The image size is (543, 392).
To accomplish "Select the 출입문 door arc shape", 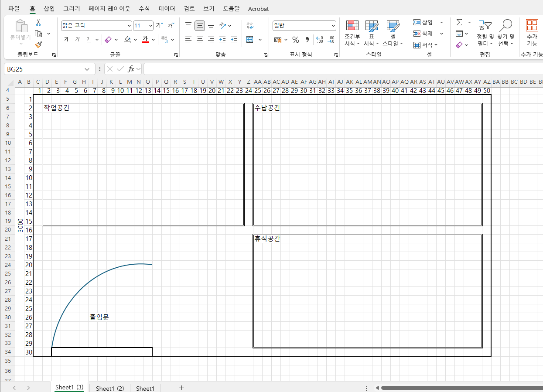I will (102, 305).
